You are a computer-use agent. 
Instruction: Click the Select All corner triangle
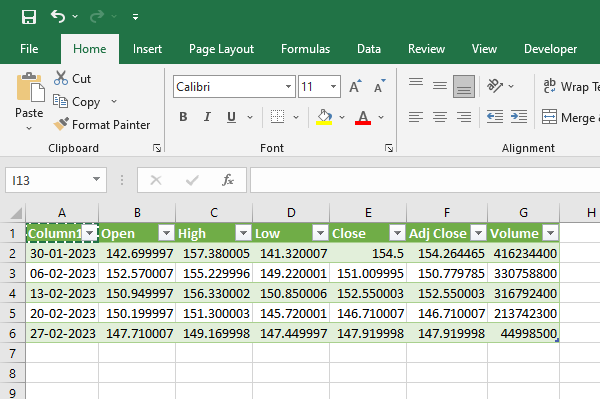pyautogui.click(x=16, y=213)
